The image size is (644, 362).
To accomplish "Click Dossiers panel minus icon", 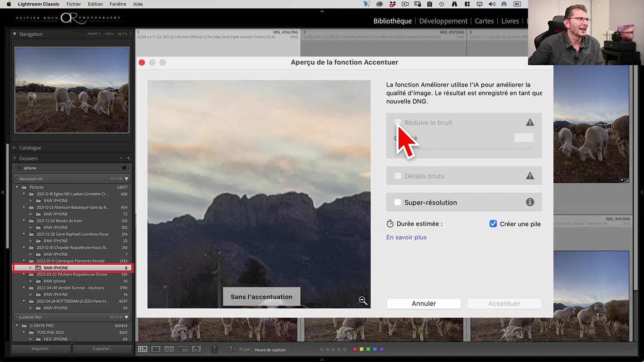I will click(x=121, y=158).
